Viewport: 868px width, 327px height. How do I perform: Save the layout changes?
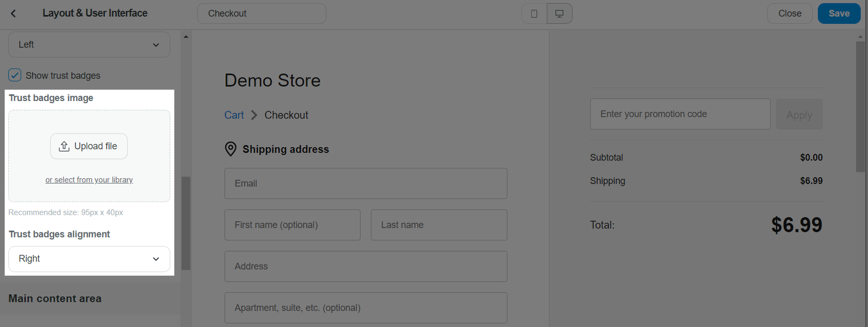[x=839, y=14]
